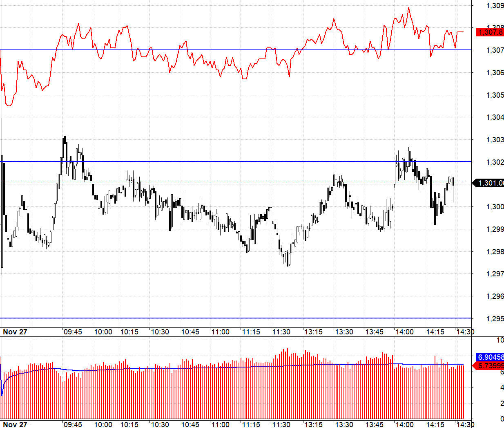Click the Nov 27 date on the price chart axis
Viewport: 504px width, 428px height.
click(15, 332)
